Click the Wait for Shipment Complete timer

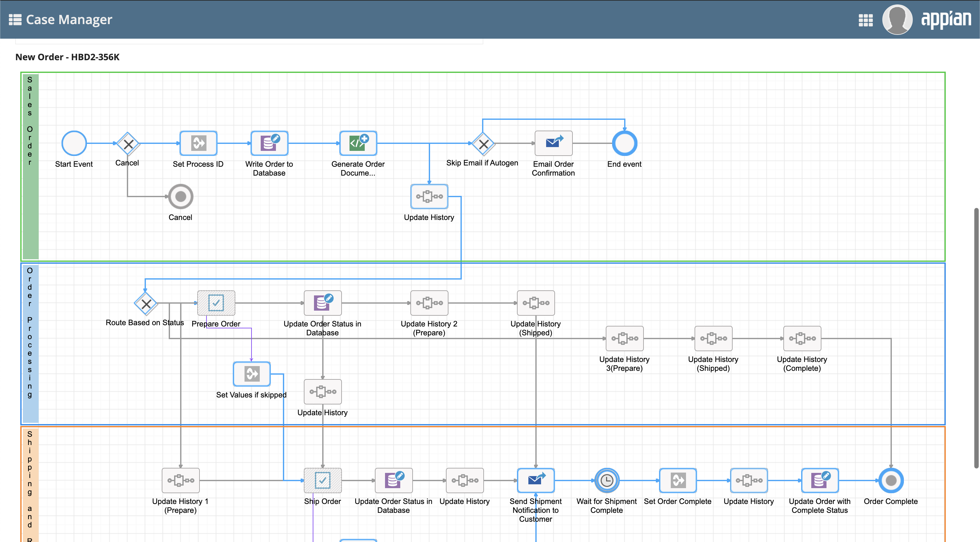[606, 481]
